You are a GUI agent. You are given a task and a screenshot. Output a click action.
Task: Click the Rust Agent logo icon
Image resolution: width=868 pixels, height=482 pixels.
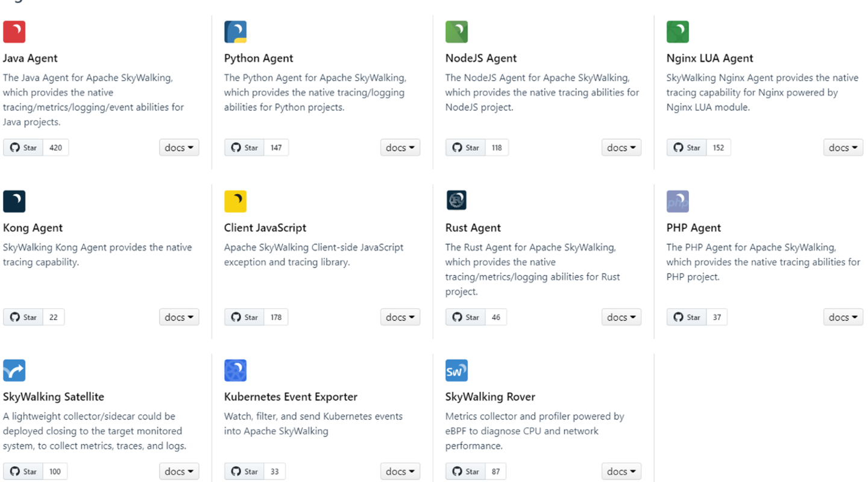(x=456, y=200)
